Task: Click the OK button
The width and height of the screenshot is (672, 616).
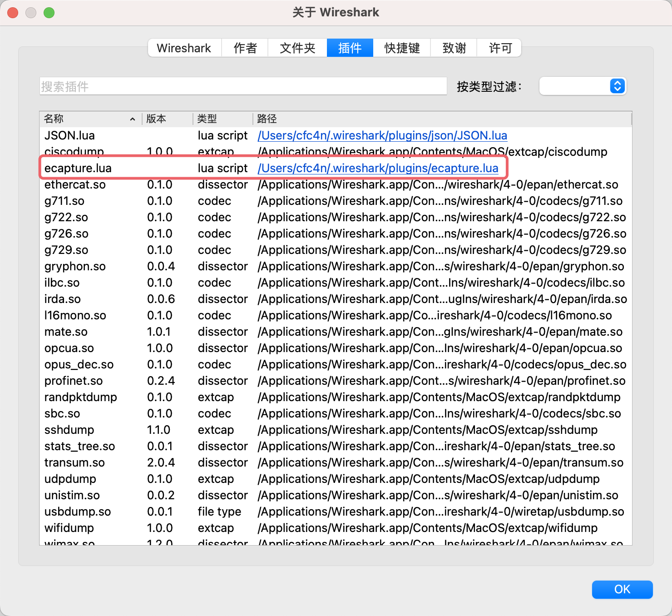Action: tap(622, 589)
